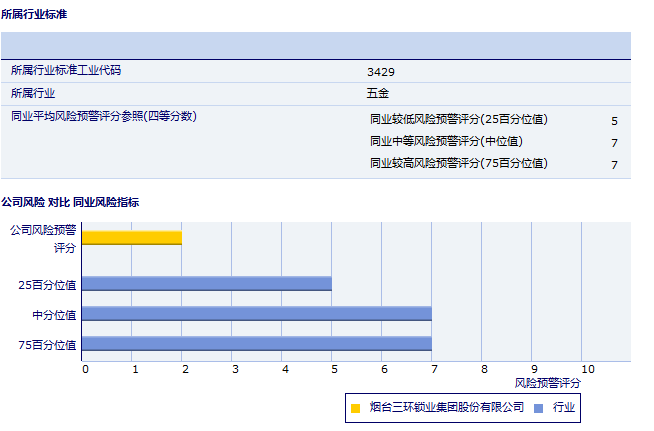The width and height of the screenshot is (654, 431).
Task: Select the 同业中等风险预警评分(中位值) text
Action: pos(446,141)
